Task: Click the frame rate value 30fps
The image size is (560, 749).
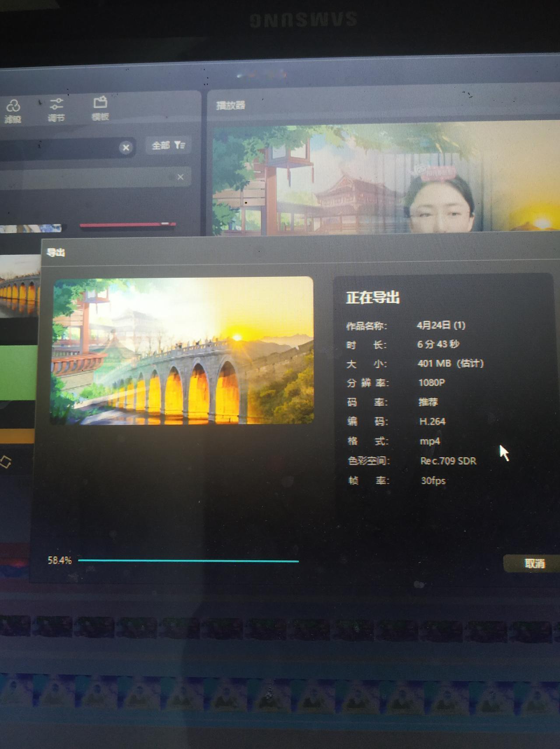Action: (433, 481)
